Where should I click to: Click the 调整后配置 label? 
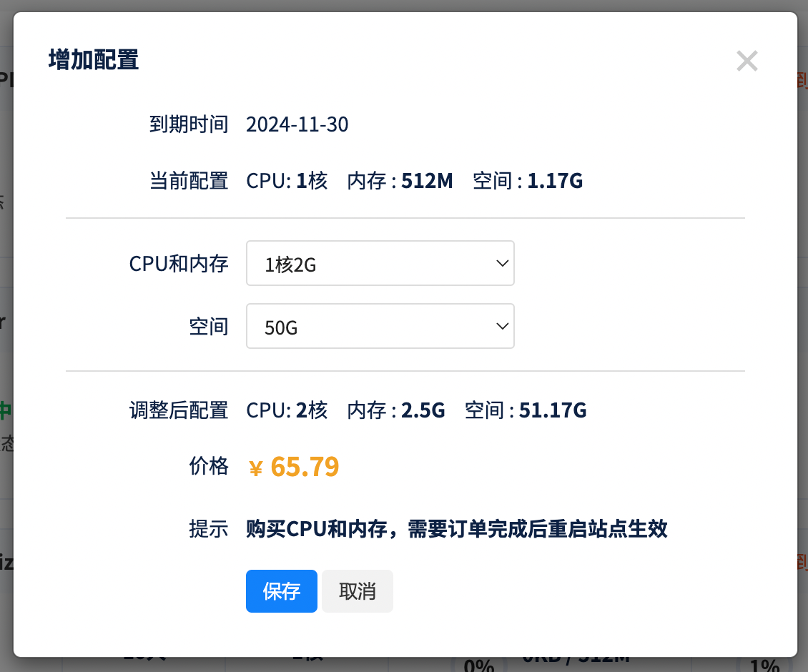pyautogui.click(x=179, y=410)
